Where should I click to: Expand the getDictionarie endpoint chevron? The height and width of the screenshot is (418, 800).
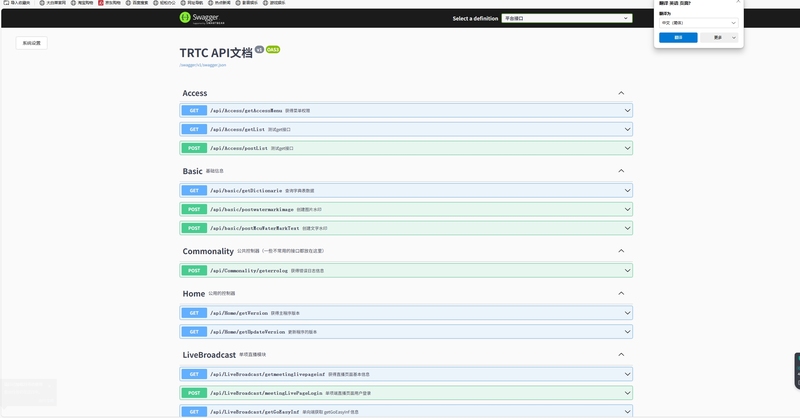click(x=627, y=190)
